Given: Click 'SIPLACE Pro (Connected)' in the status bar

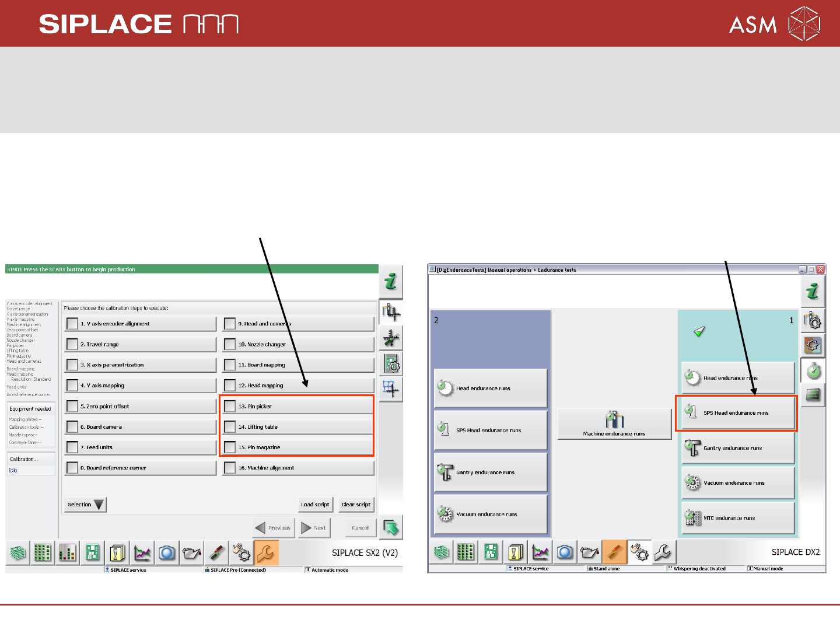Looking at the screenshot, I should [x=238, y=570].
